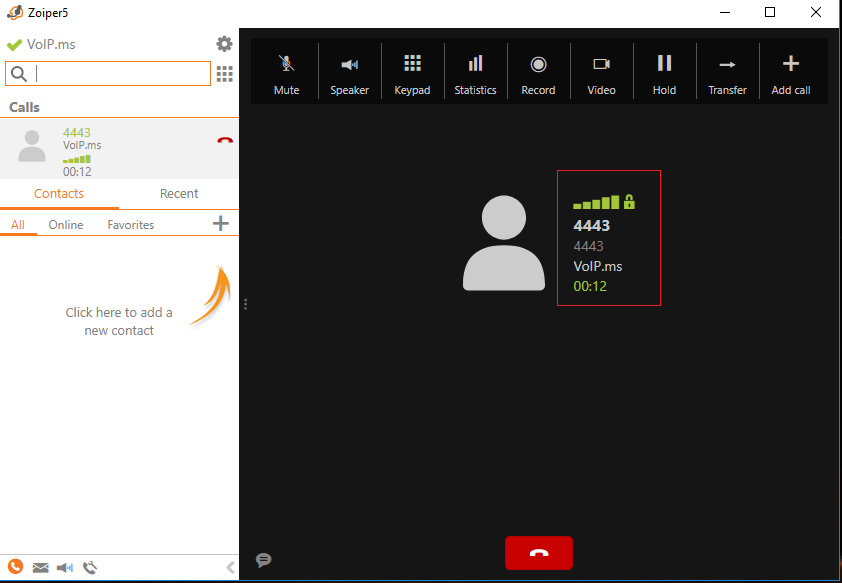Toggle the encryption lock on the call
Image resolution: width=842 pixels, height=583 pixels.
point(629,201)
